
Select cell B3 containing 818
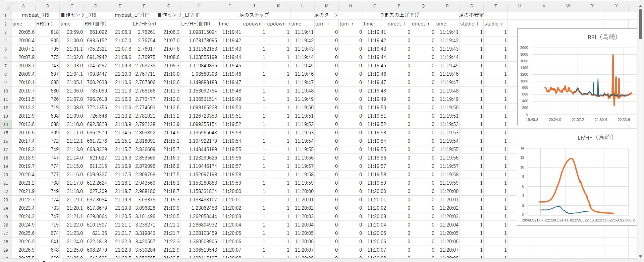48,32
